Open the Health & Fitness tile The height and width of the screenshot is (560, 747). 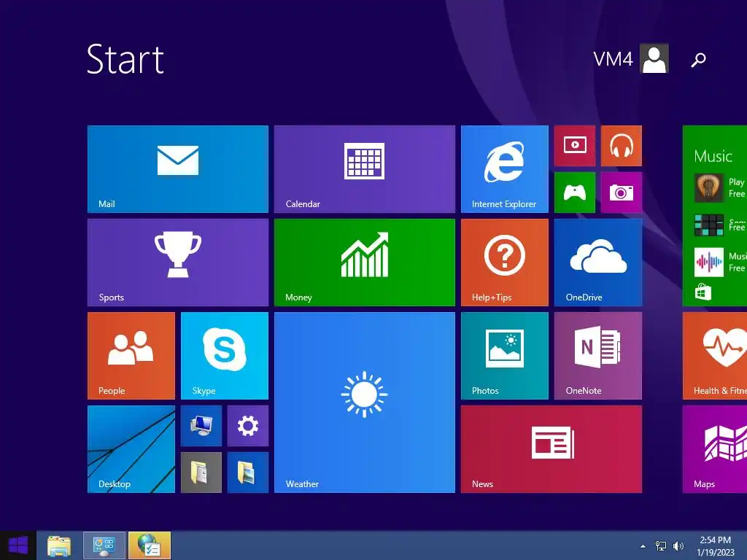pos(715,356)
